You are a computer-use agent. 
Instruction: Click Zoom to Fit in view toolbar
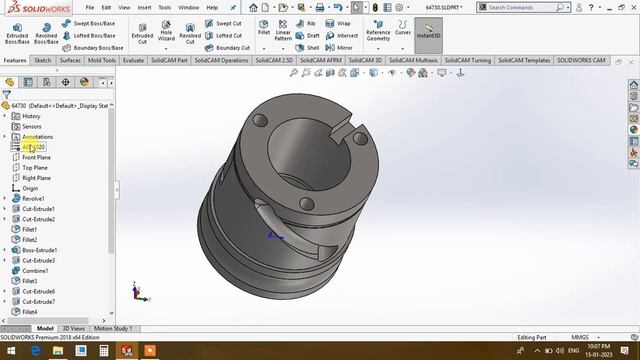click(x=293, y=73)
